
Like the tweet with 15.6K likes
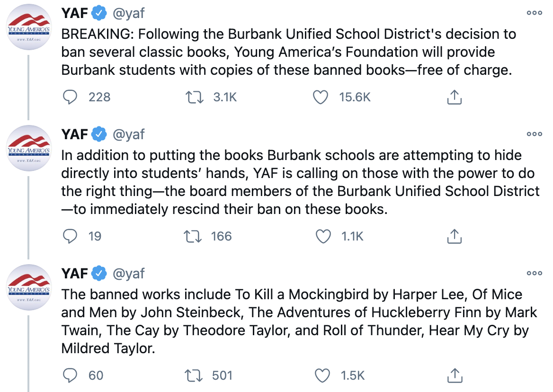coord(321,97)
